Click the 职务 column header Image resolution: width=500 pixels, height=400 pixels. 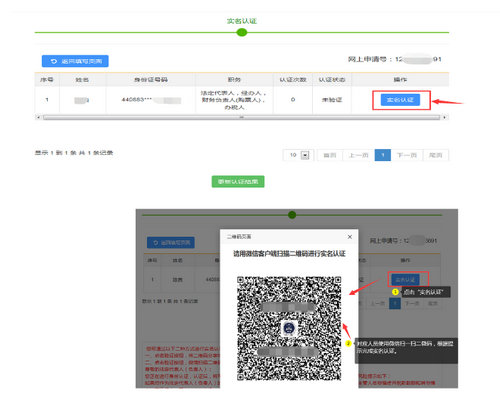click(234, 80)
